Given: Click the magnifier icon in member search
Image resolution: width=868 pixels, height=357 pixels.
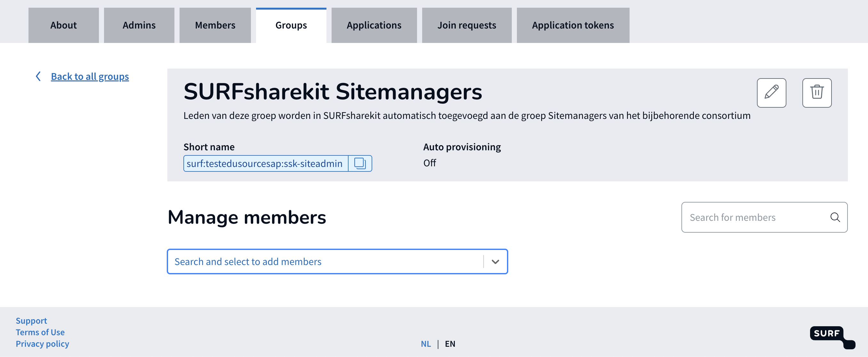Looking at the screenshot, I should (x=835, y=217).
